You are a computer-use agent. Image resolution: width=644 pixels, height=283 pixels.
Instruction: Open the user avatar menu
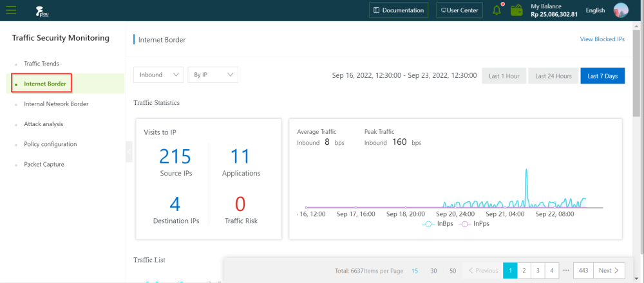[x=621, y=10]
